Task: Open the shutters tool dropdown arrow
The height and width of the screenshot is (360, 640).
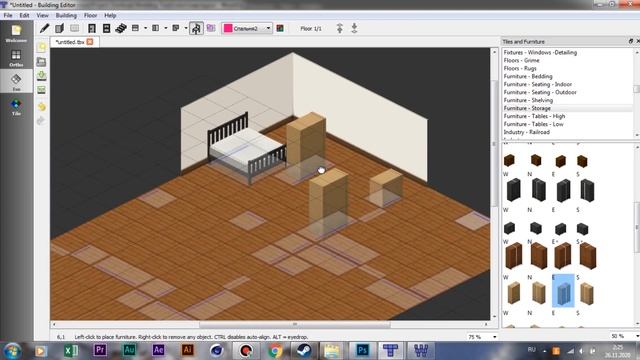Action: click(x=165, y=28)
